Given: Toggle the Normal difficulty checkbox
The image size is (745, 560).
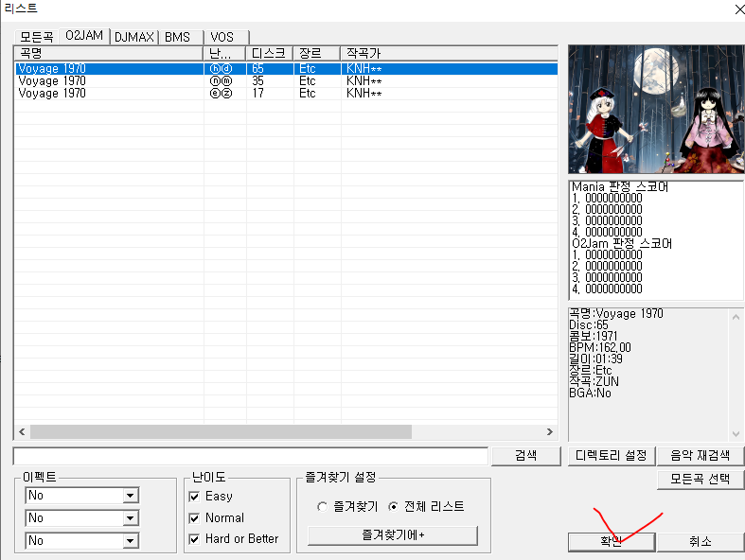Looking at the screenshot, I should (x=194, y=518).
